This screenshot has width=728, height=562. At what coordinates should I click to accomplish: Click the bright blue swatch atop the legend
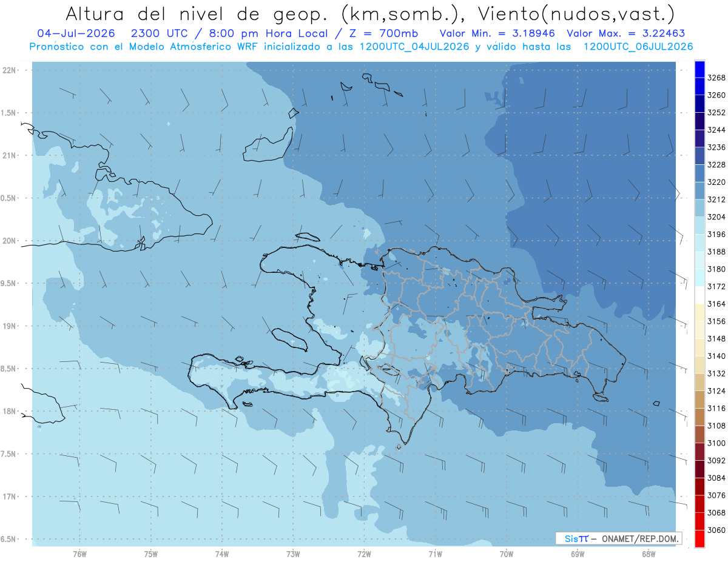point(699,69)
